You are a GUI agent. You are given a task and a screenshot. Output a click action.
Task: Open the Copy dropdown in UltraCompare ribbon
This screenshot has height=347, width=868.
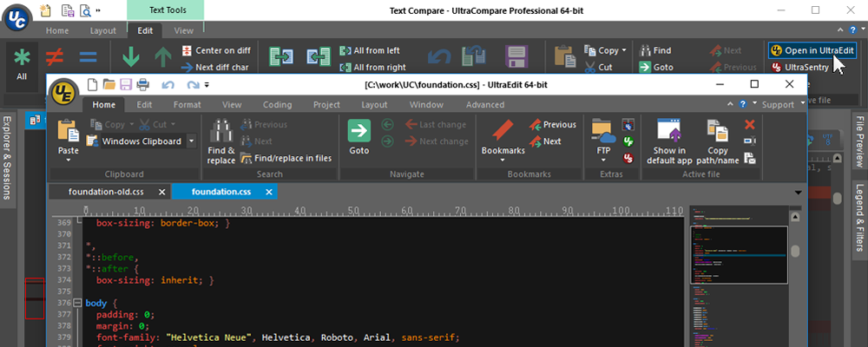pos(624,49)
